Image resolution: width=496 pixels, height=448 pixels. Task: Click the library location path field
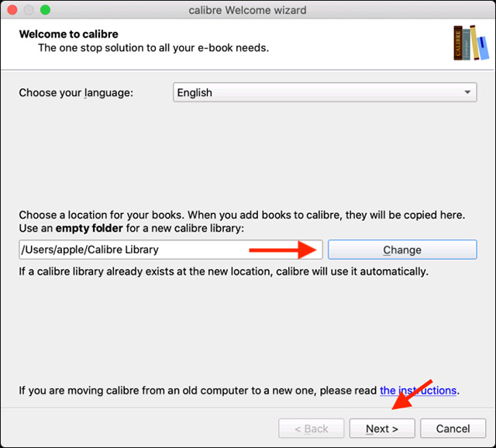click(170, 250)
